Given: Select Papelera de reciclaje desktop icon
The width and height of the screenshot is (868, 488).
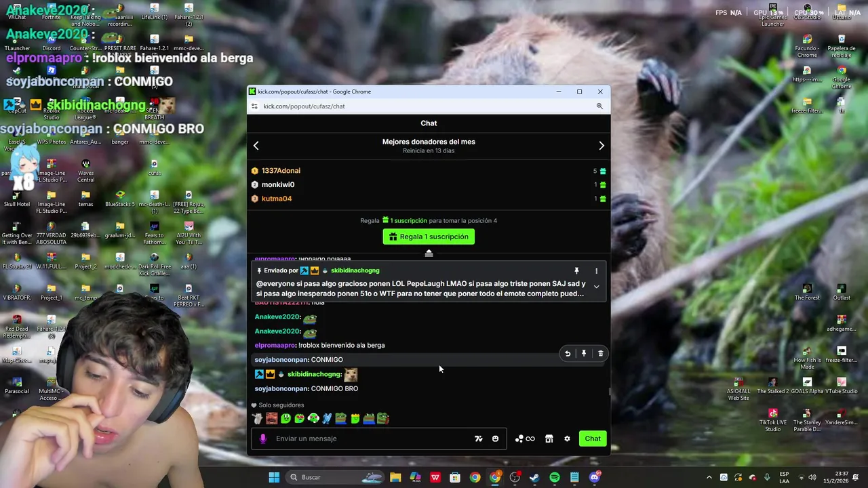Looking at the screenshot, I should [x=842, y=45].
